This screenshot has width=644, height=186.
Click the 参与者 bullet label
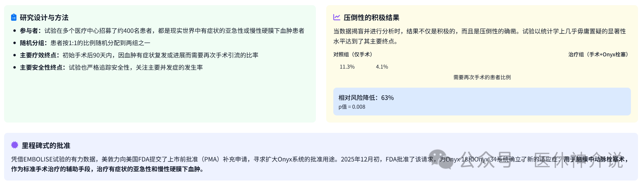30,31
